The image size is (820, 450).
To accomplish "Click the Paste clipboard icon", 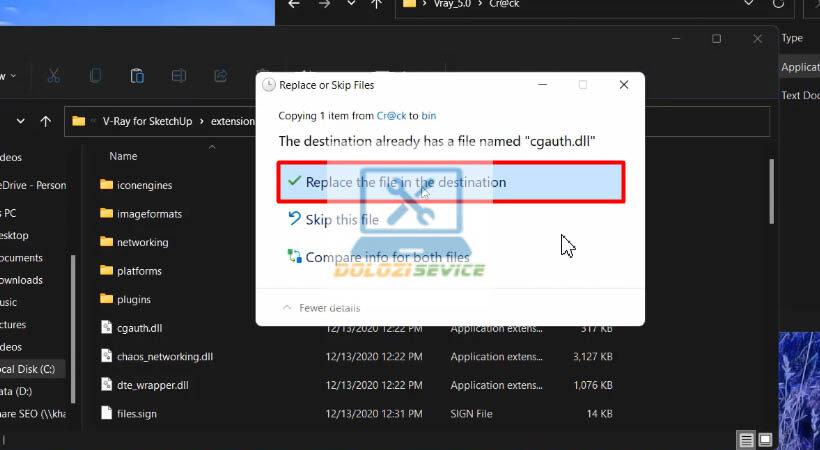I will click(137, 76).
